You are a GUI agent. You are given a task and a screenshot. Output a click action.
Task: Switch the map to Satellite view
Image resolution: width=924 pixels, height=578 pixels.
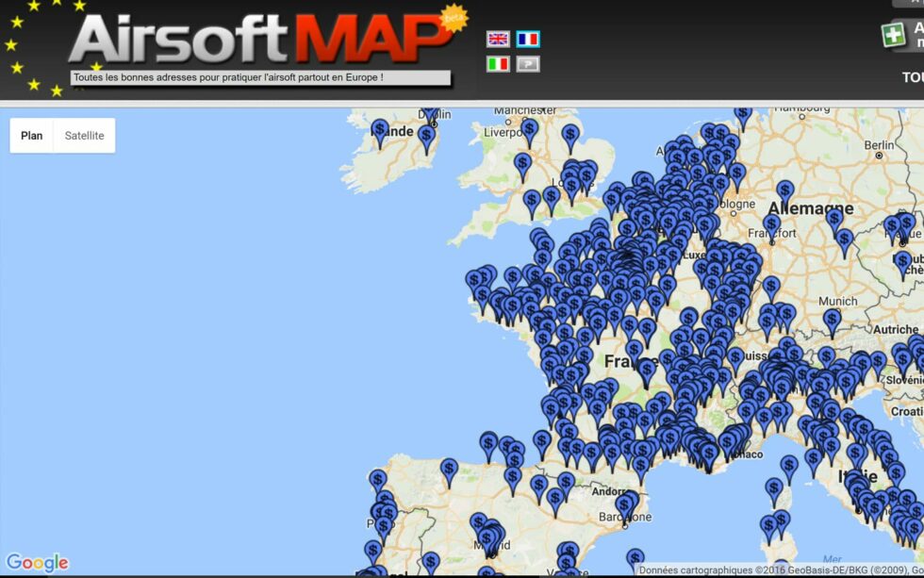pos(84,135)
